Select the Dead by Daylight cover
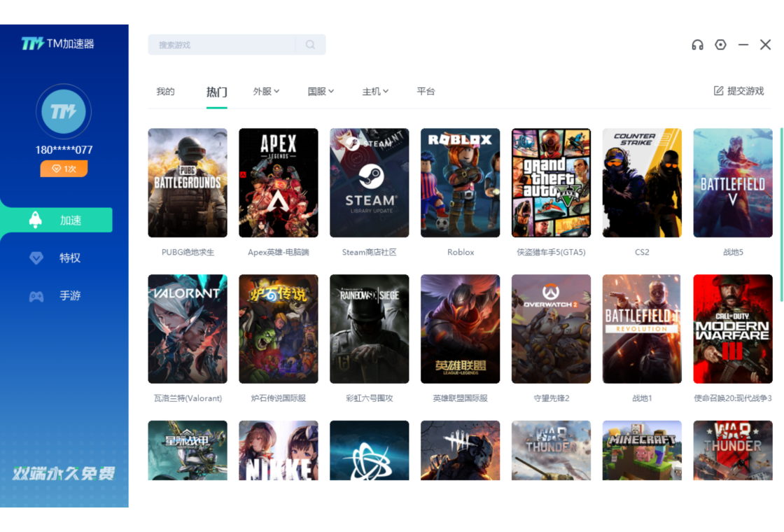The image size is (784, 532). (x=461, y=451)
